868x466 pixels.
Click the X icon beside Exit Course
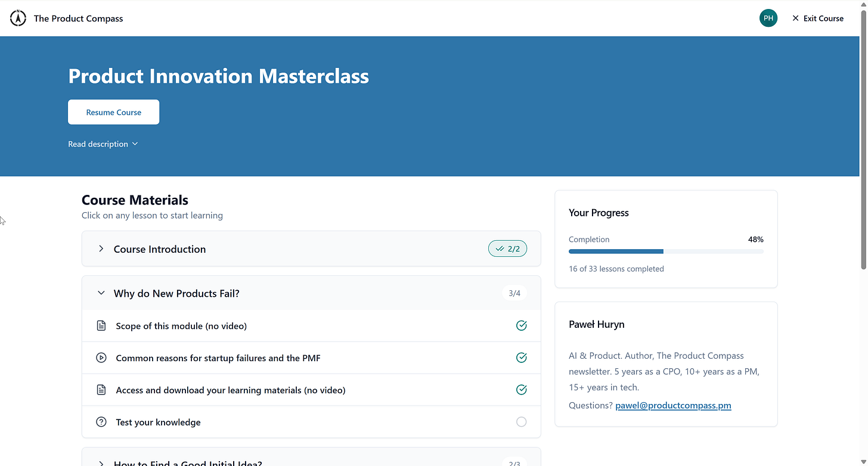click(795, 18)
